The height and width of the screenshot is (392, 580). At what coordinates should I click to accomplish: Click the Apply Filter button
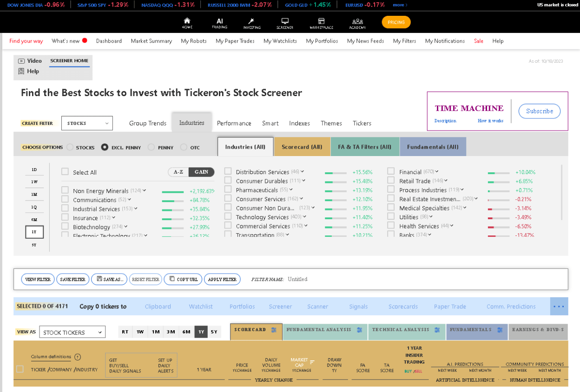(x=222, y=279)
